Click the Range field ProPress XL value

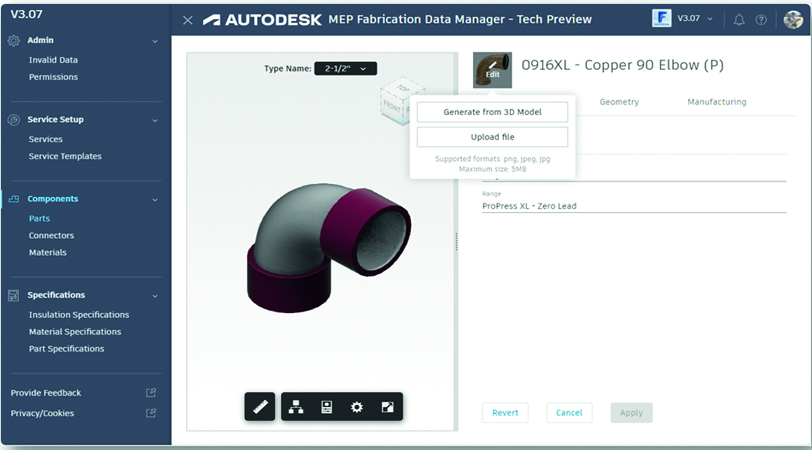coord(634,206)
